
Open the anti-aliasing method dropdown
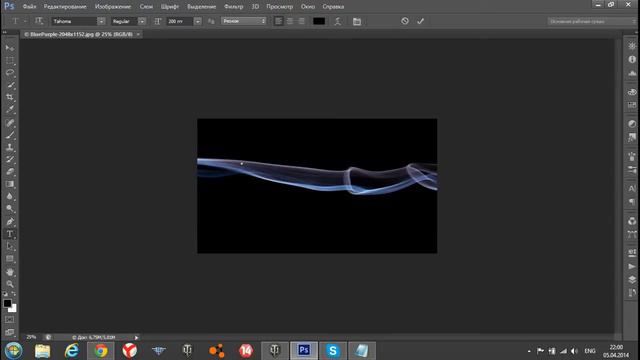click(244, 21)
